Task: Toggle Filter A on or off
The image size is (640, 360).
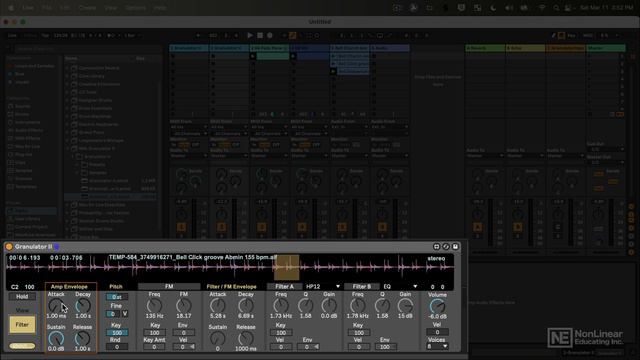Action: pyautogui.click(x=284, y=287)
